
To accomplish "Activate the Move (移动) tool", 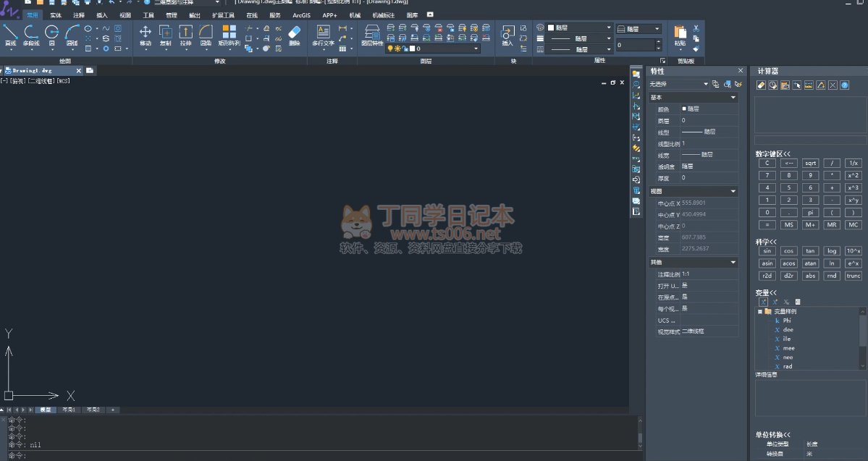I will 145,35.
